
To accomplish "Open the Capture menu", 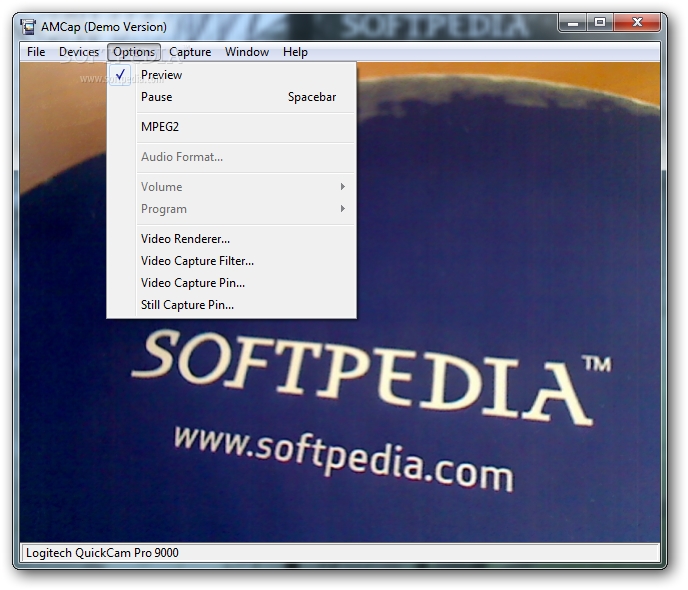I will (190, 52).
